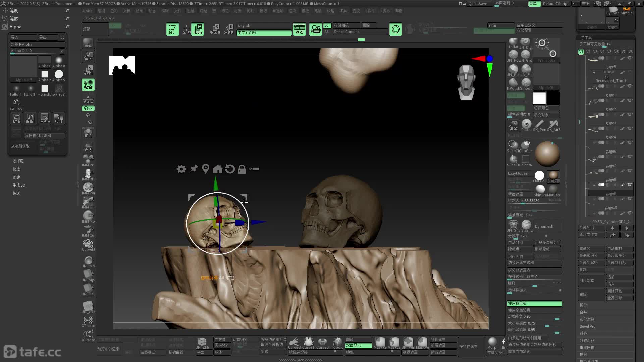The width and height of the screenshot is (644, 362).
Task: Expand the 生成 3D section
Action: pos(19,185)
